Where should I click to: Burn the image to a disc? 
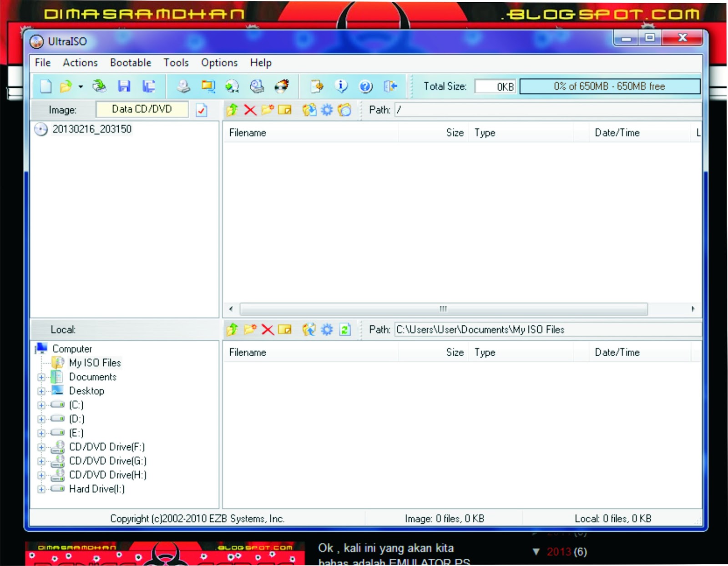282,86
